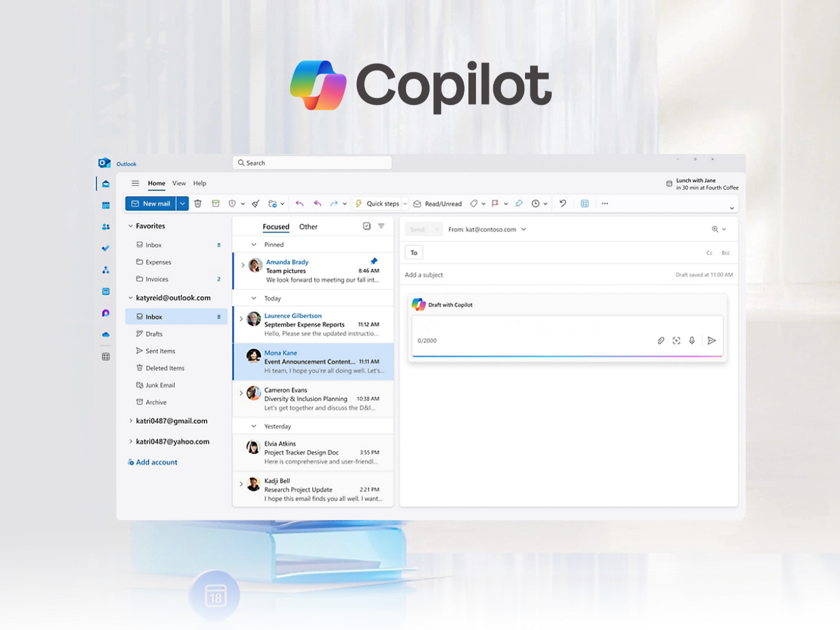Image resolution: width=840 pixels, height=630 pixels.
Task: Open the New mail dropdown arrow
Action: (182, 204)
